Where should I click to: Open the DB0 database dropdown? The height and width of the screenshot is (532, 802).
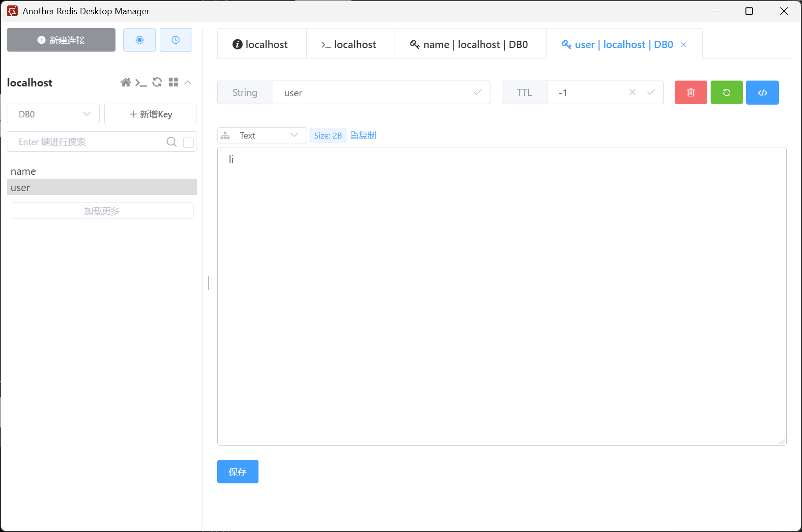pyautogui.click(x=54, y=114)
